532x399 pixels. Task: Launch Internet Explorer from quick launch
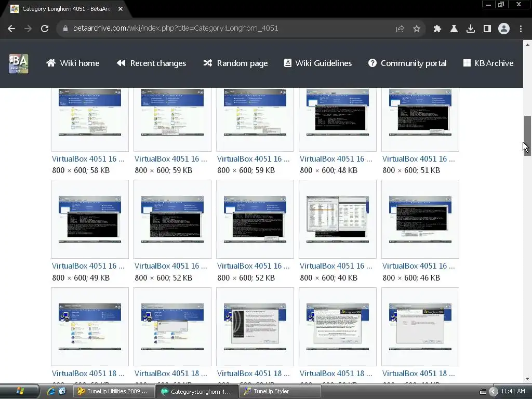pos(51,391)
